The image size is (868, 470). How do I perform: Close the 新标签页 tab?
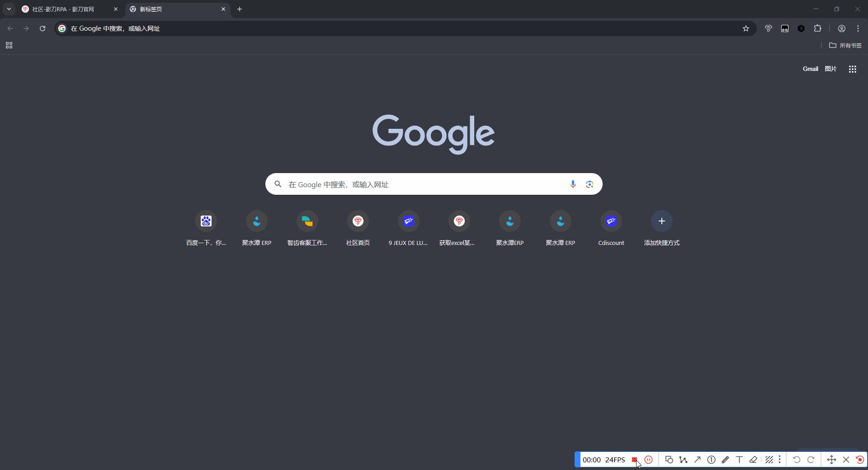click(223, 9)
